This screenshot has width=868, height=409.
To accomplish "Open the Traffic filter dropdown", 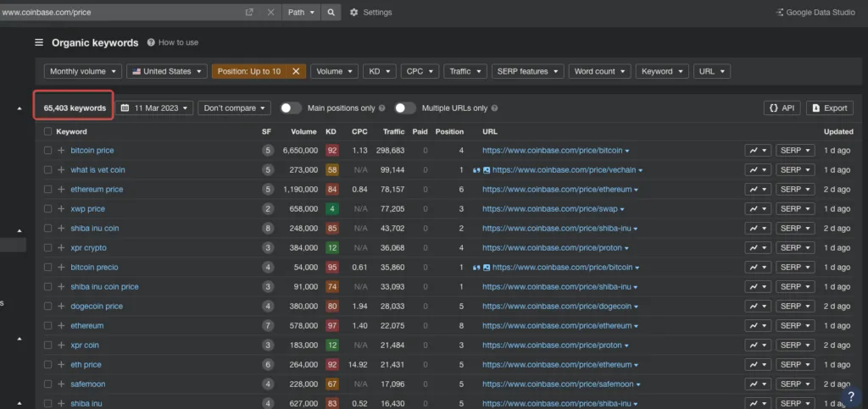I will point(465,71).
